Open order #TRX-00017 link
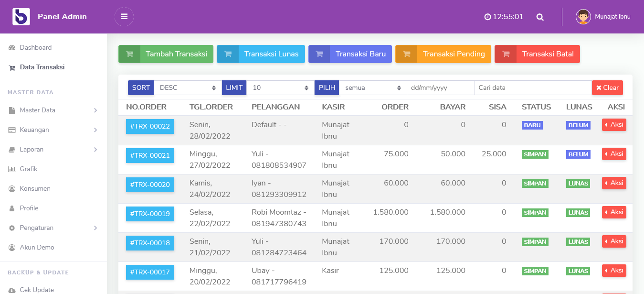644x294 pixels. pyautogui.click(x=150, y=272)
